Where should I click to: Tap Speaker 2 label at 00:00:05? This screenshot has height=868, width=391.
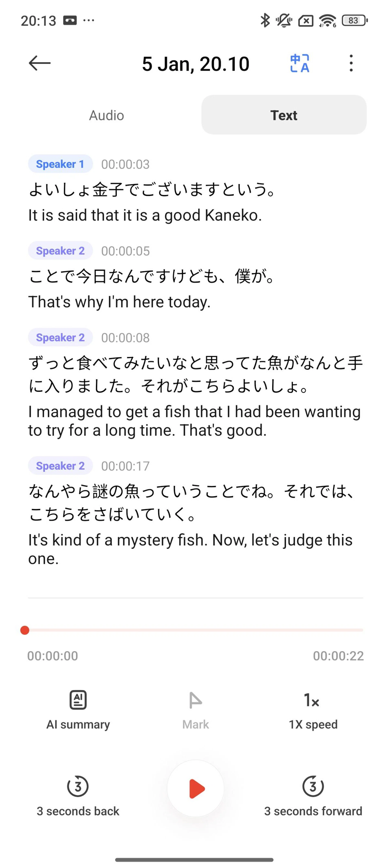click(x=60, y=251)
